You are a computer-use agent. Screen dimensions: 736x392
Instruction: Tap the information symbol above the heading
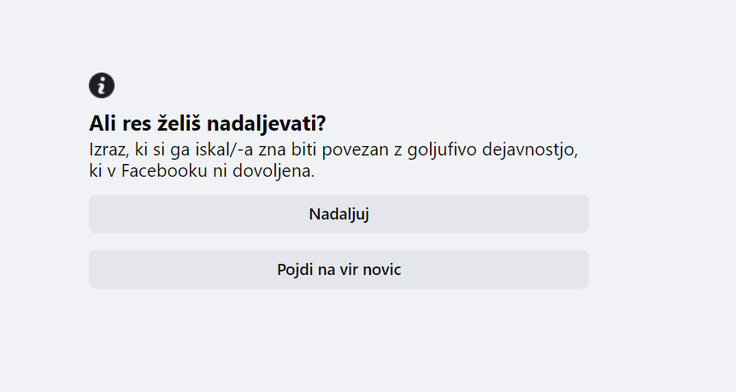[102, 85]
